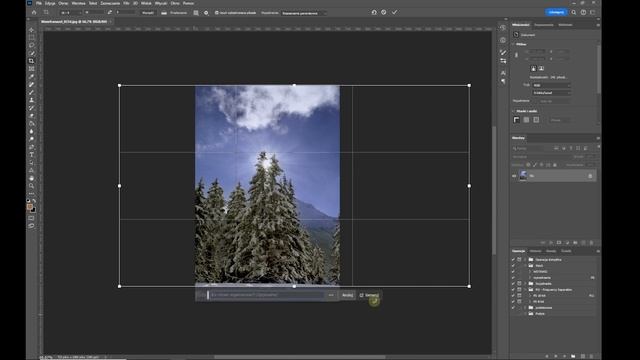Image resolution: width=640 pixels, height=360 pixels.
Task: Open task bar more options (three dots)
Action: [331, 295]
